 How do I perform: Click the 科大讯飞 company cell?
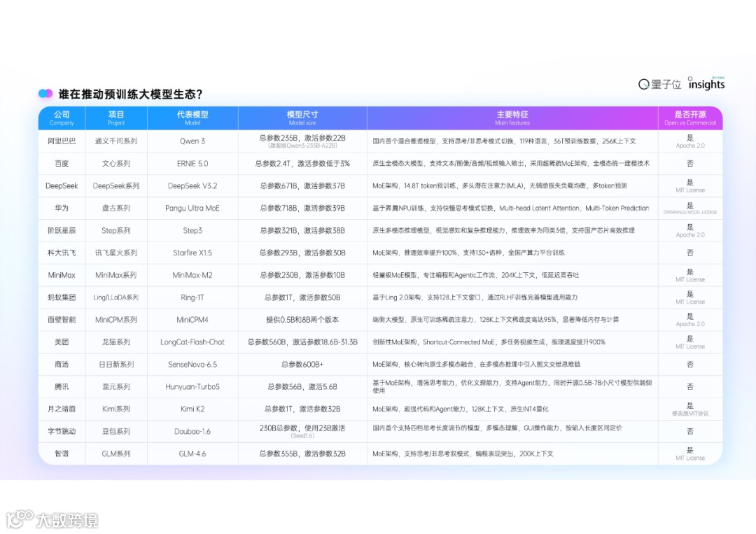(62, 253)
